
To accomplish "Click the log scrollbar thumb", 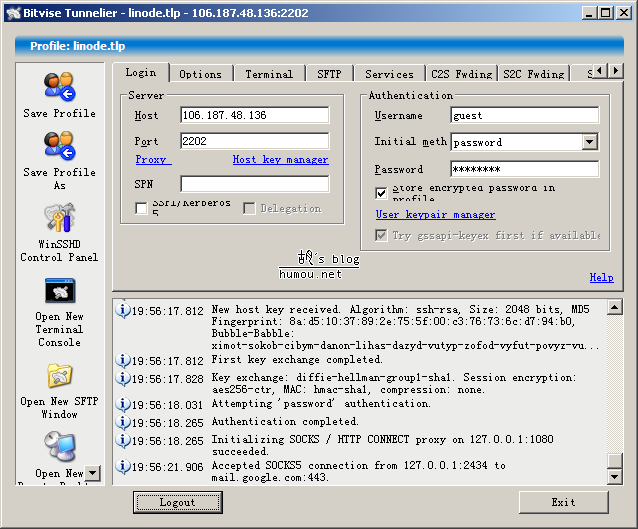I will [614, 461].
